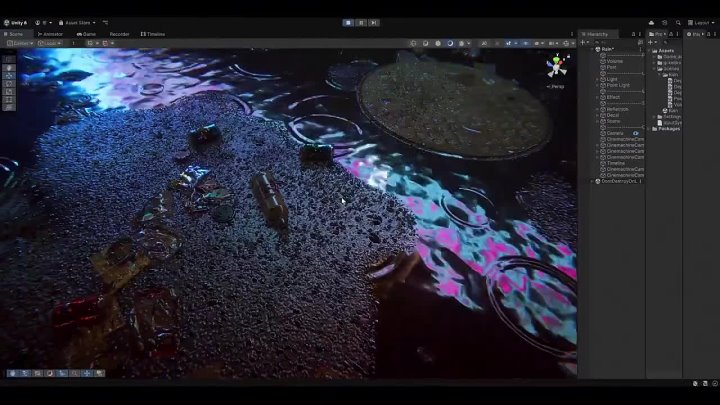The image size is (720, 405).
Task: Open the Unity cloud services icon
Action: (x=651, y=22)
